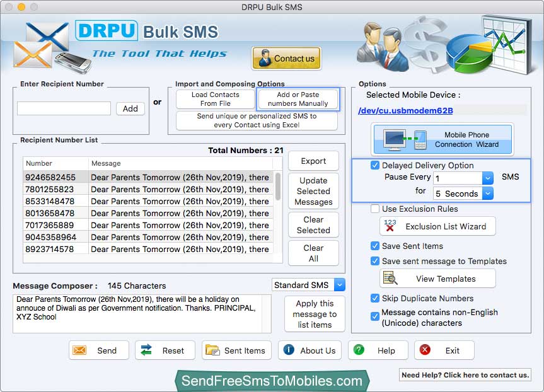This screenshot has width=544, height=392.
Task: Click the blue info icon on About Us
Action: pos(289,350)
